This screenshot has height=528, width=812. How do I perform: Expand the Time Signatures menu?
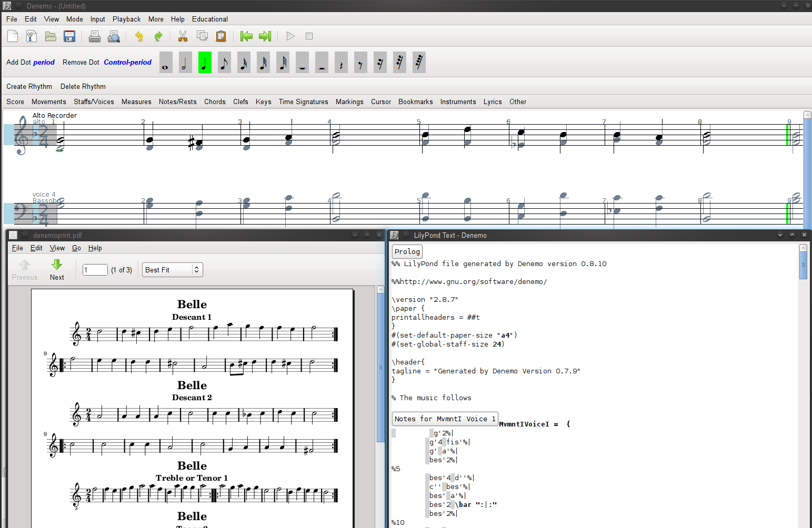tap(303, 102)
